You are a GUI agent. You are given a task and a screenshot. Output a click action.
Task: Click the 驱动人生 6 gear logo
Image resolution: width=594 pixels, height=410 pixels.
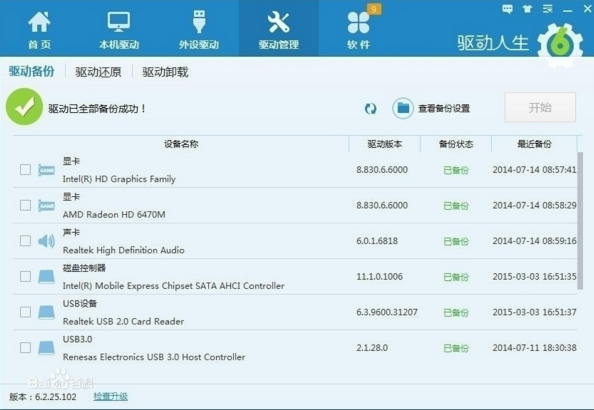coord(560,45)
